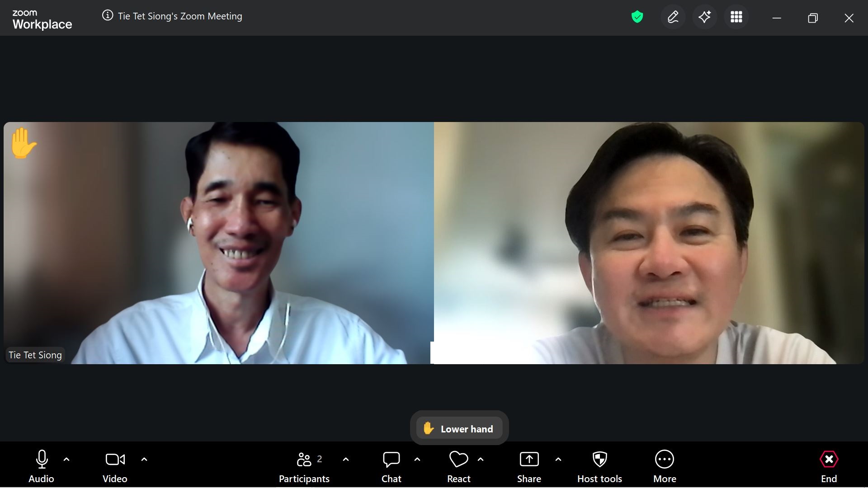Click the Share screen icon
Viewport: 868px width, 488px height.
pos(528,467)
